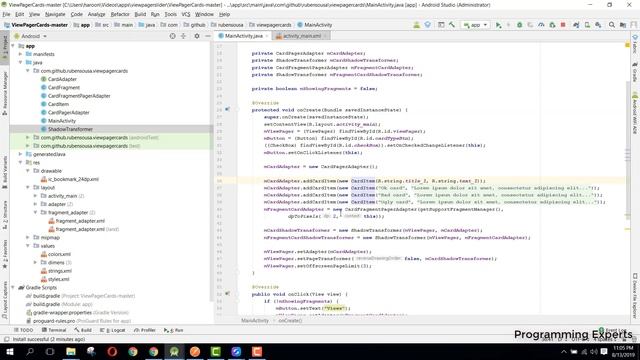This screenshot has width=640, height=360.
Task: Open the layout window icon in toolbar
Action: pyautogui.click(x=441, y=25)
